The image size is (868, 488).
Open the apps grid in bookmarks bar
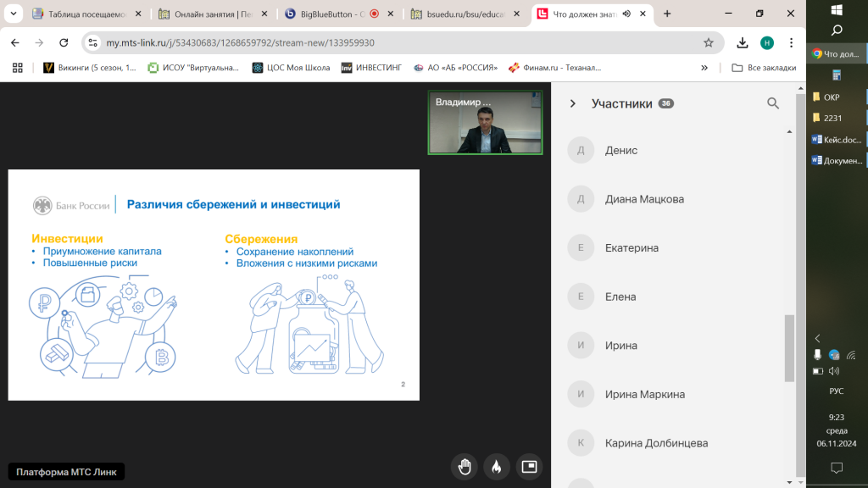(x=18, y=68)
